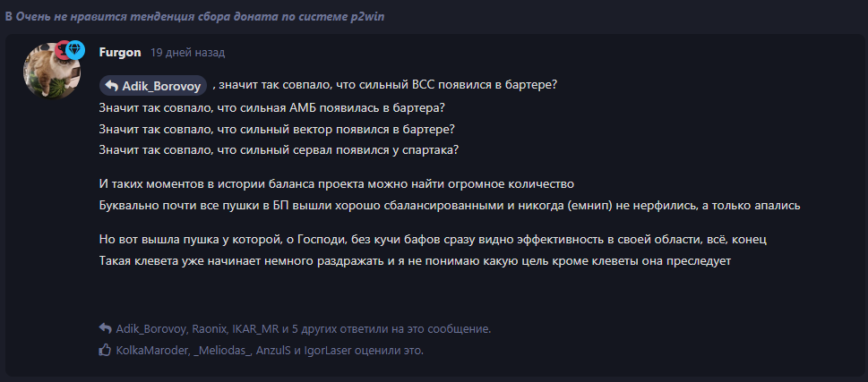This screenshot has width=868, height=382.
Task: Open _Meliodas_ profile from the likes
Action: [223, 351]
